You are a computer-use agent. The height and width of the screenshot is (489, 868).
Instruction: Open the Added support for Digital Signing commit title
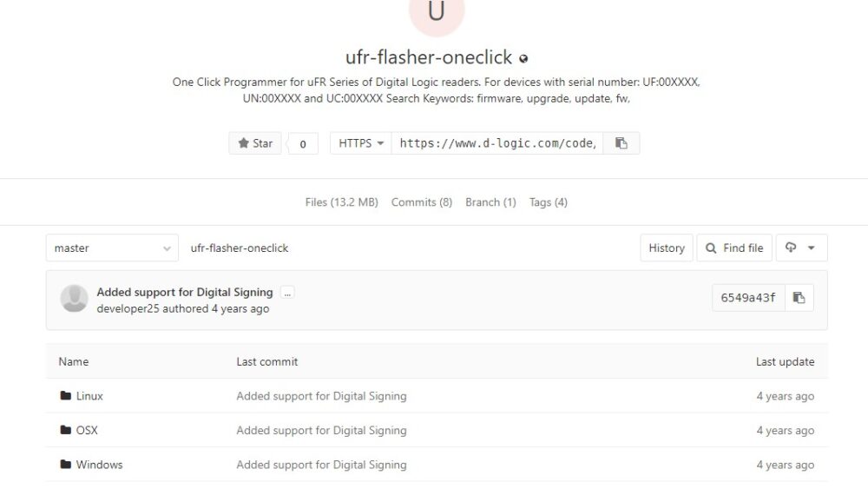point(185,292)
